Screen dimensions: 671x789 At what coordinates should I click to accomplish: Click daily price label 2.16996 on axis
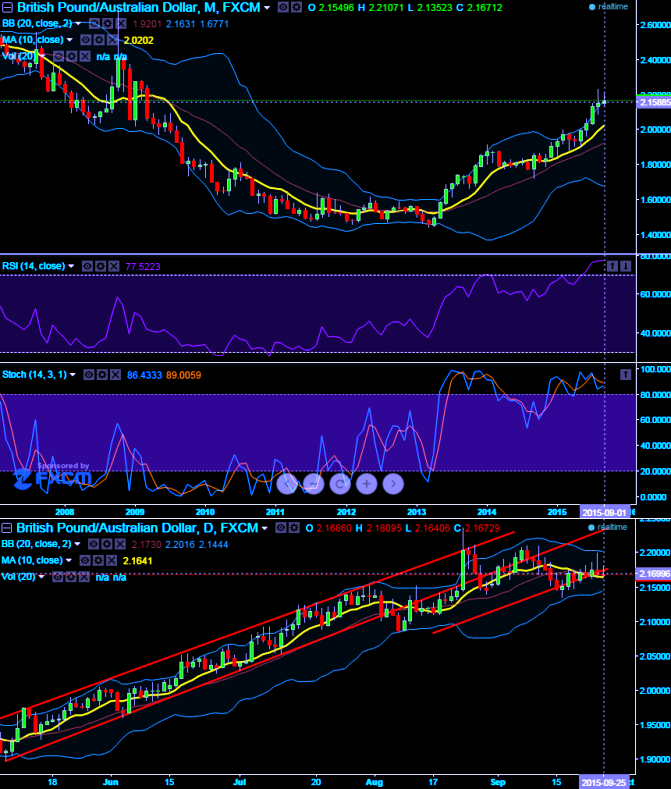point(654,574)
